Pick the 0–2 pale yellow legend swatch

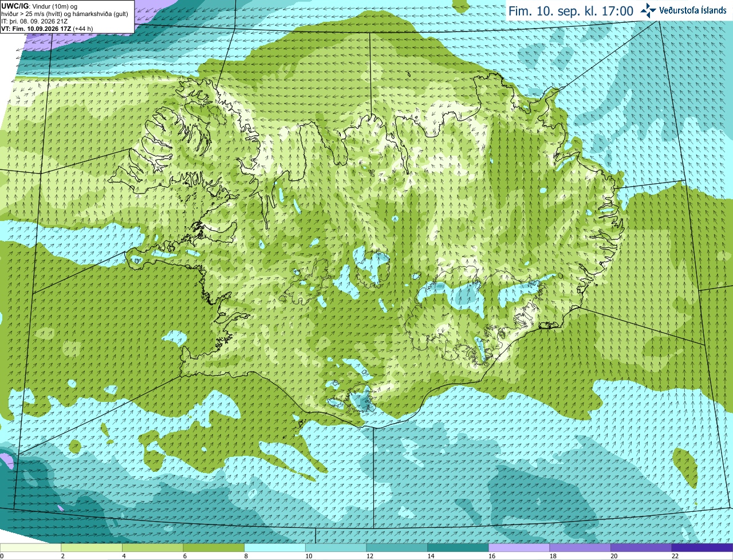30,548
